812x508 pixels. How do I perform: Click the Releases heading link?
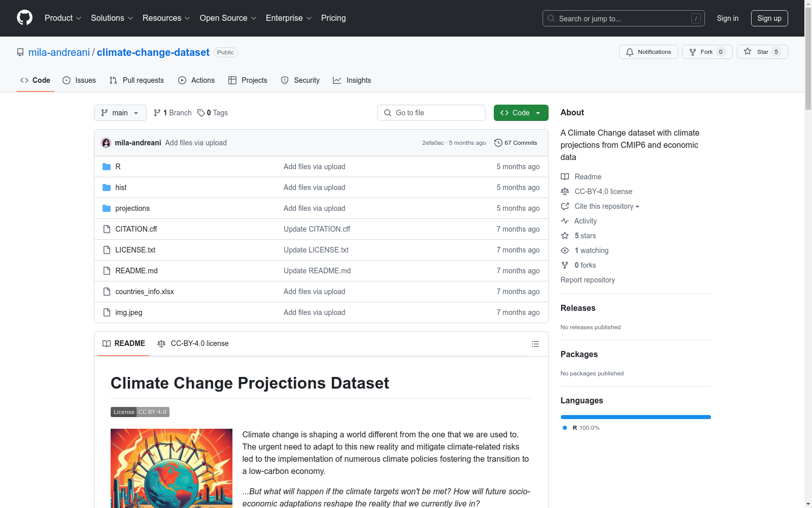pyautogui.click(x=578, y=308)
